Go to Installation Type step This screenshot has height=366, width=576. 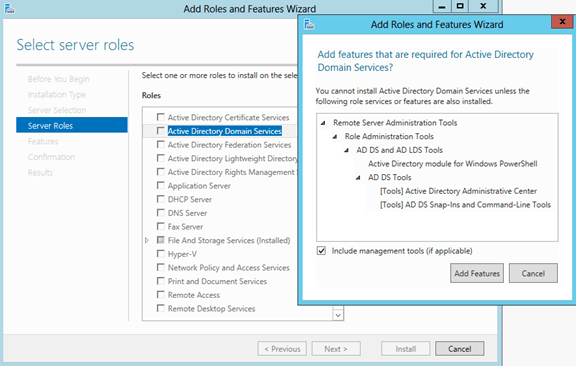(x=57, y=95)
